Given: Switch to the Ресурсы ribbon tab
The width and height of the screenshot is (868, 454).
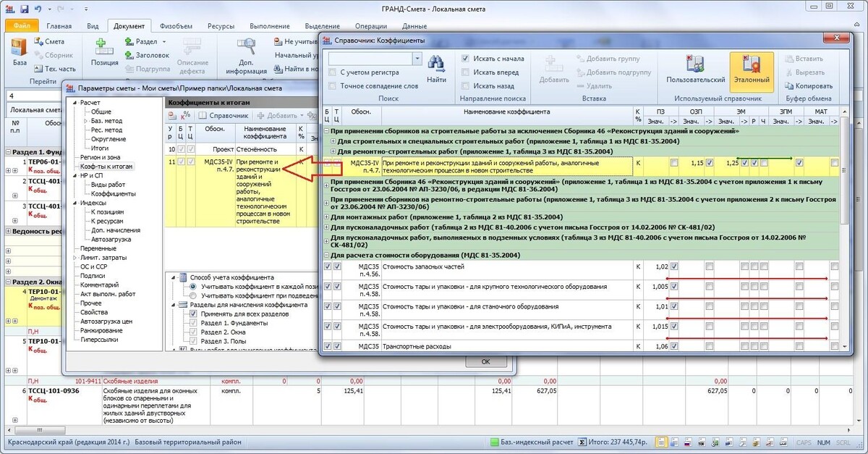Looking at the screenshot, I should click(x=221, y=26).
